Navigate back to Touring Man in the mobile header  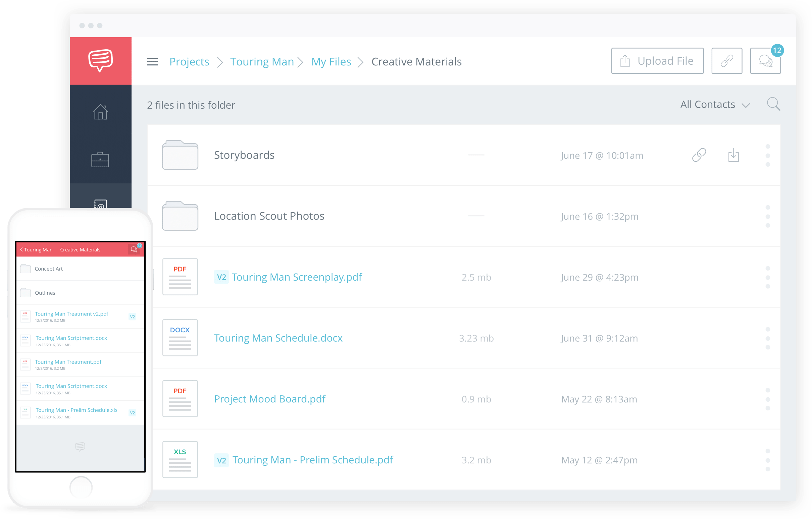click(x=37, y=249)
